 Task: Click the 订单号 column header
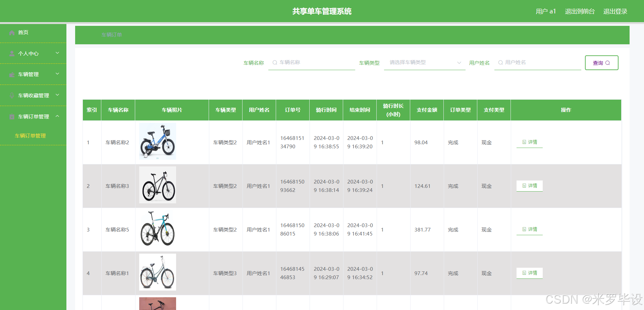coord(292,110)
